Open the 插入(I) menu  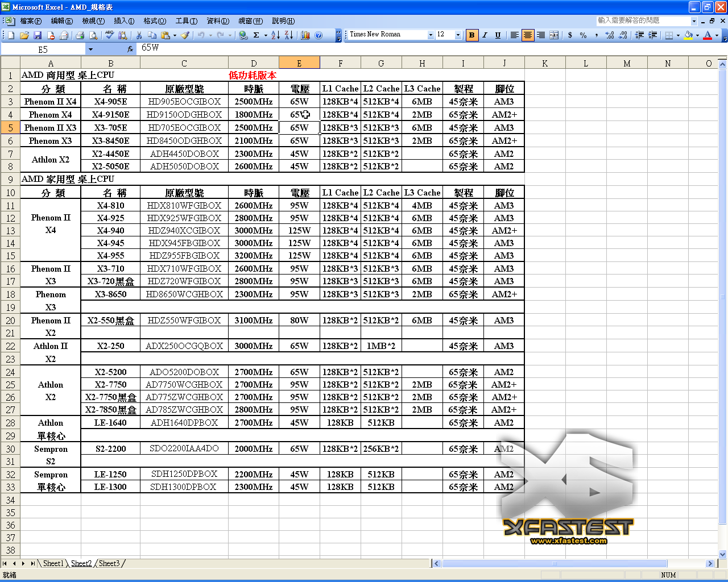coord(124,21)
